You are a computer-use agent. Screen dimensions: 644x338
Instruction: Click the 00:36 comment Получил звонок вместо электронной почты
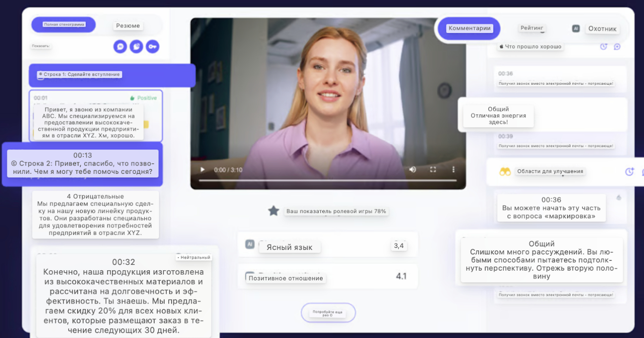tap(559, 79)
